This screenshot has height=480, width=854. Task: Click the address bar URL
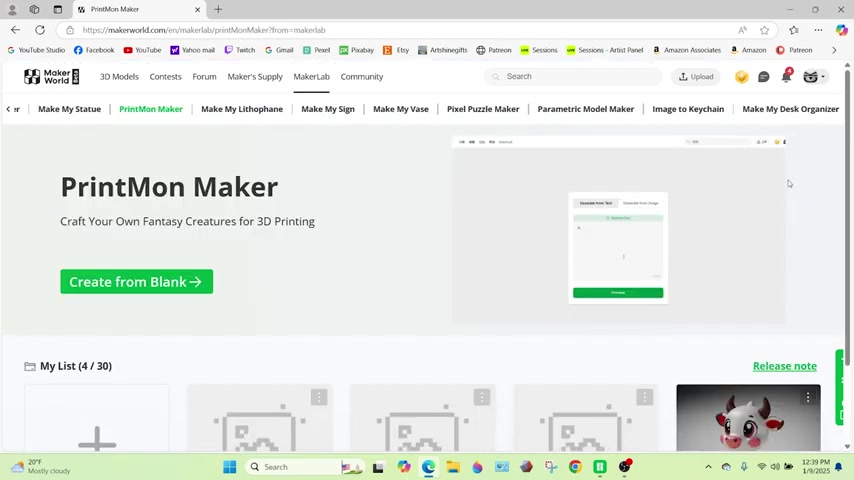coord(204,30)
